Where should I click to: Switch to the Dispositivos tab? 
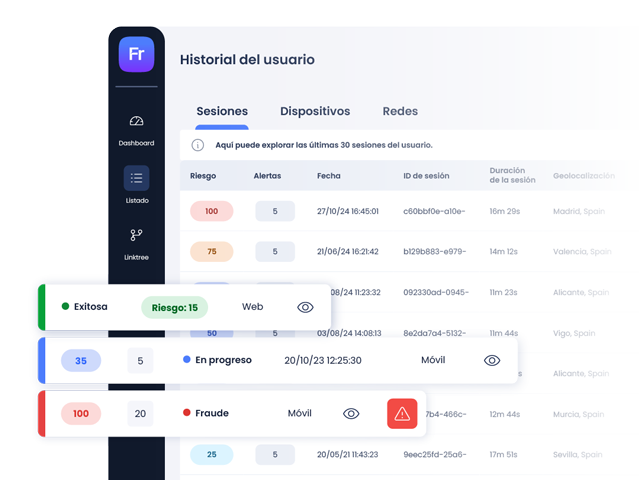pyautogui.click(x=315, y=111)
